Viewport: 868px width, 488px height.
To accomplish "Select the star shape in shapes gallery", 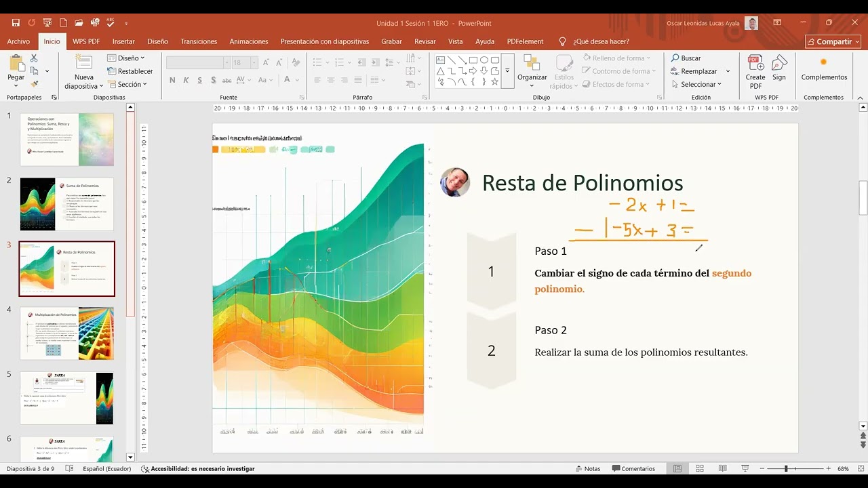I will pyautogui.click(x=494, y=82).
